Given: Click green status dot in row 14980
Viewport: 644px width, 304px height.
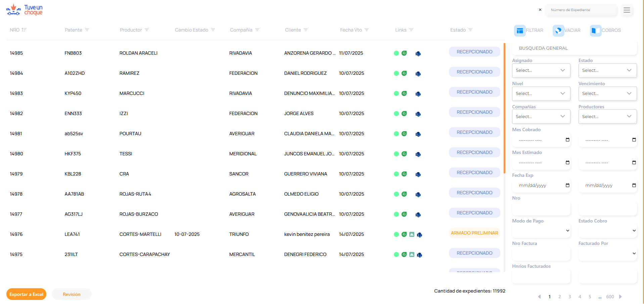Looking at the screenshot, I should [x=396, y=154].
